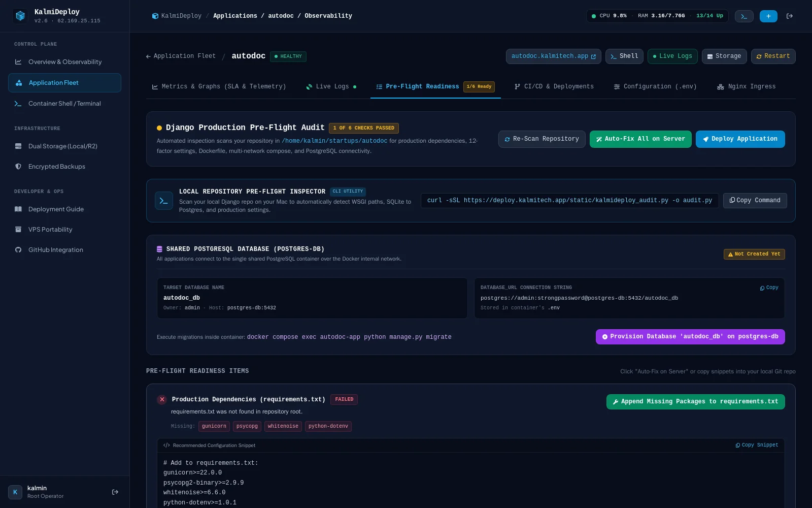Image resolution: width=812 pixels, height=508 pixels.
Task: Open the Configuration (.env) tab
Action: coord(655,87)
